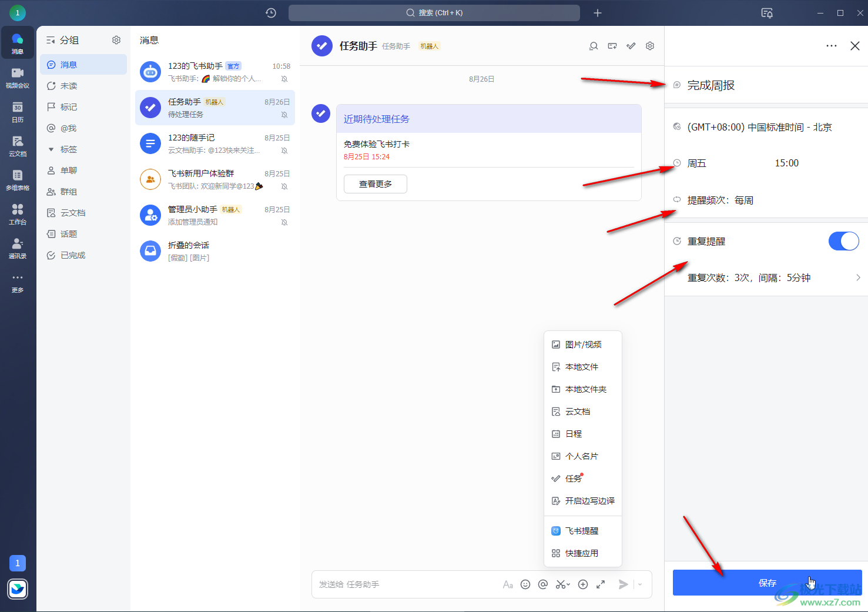Turn off the 重复提醒 toggle switch
Screen dimensions: 868x612
point(844,241)
